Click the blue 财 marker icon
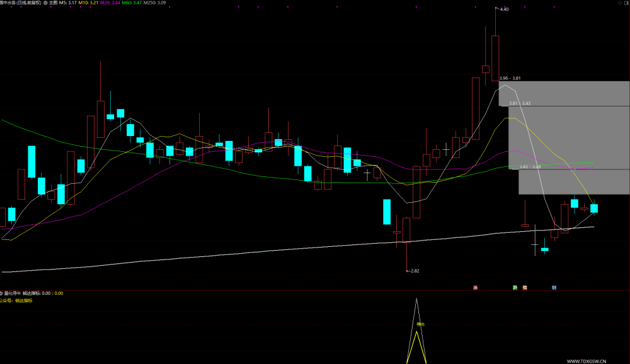The width and height of the screenshot is (630, 364). pyautogui.click(x=554, y=288)
